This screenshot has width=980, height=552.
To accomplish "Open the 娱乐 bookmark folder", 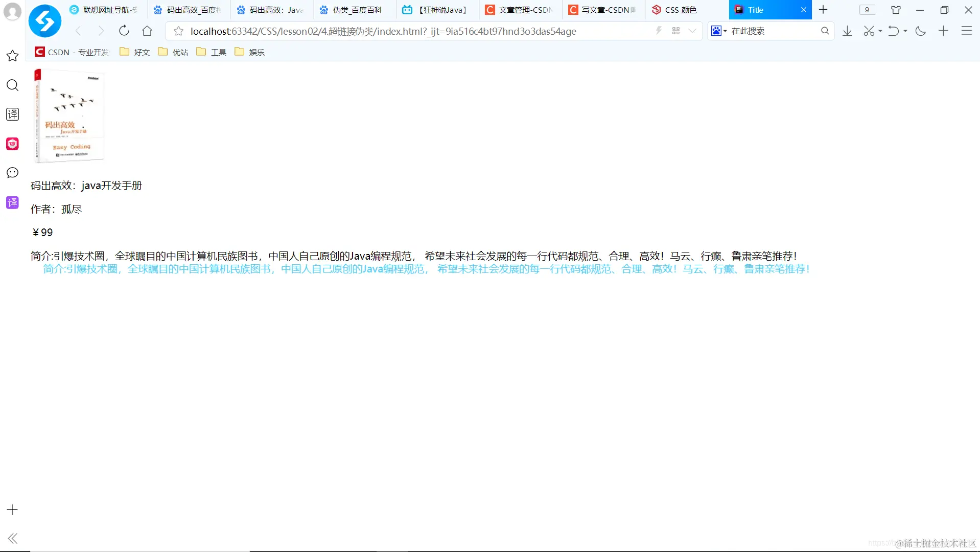I will (250, 52).
